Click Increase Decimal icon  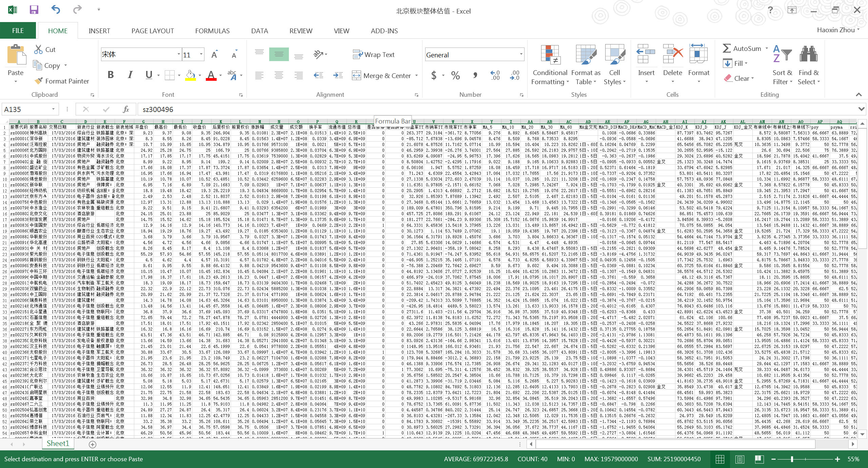(495, 75)
